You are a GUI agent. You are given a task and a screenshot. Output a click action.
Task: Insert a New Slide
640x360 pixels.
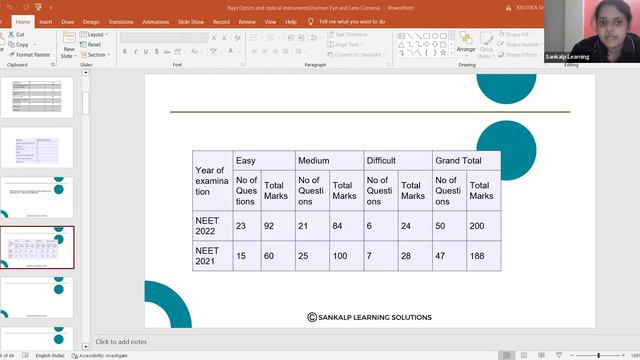tap(69, 45)
